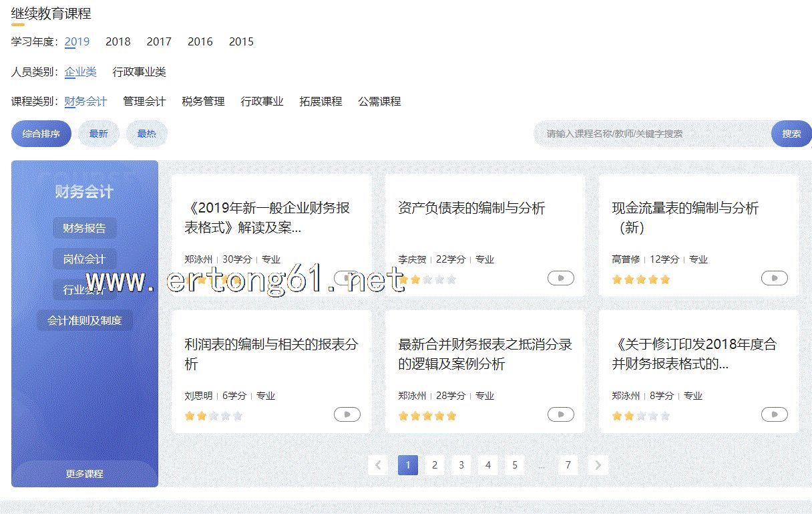Play the 最新合并财务报表之抵消分录 course video
The height and width of the screenshot is (514, 812).
pos(560,414)
